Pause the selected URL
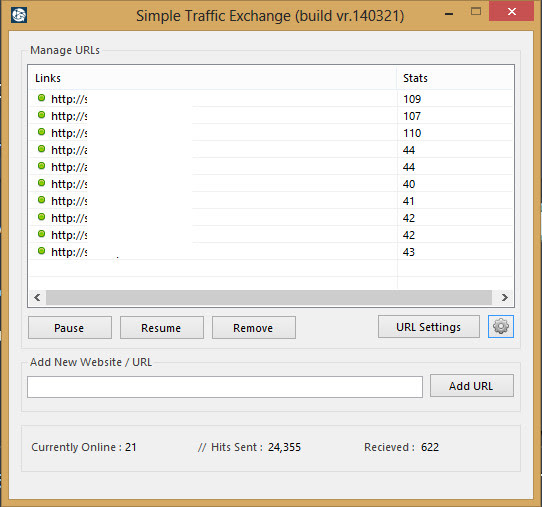The width and height of the screenshot is (542, 507). tap(70, 328)
